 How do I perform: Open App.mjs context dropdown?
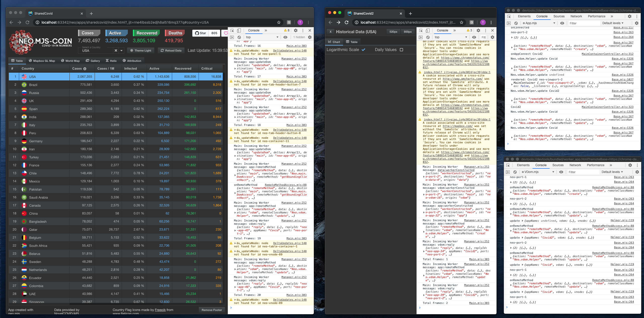coord(539,23)
